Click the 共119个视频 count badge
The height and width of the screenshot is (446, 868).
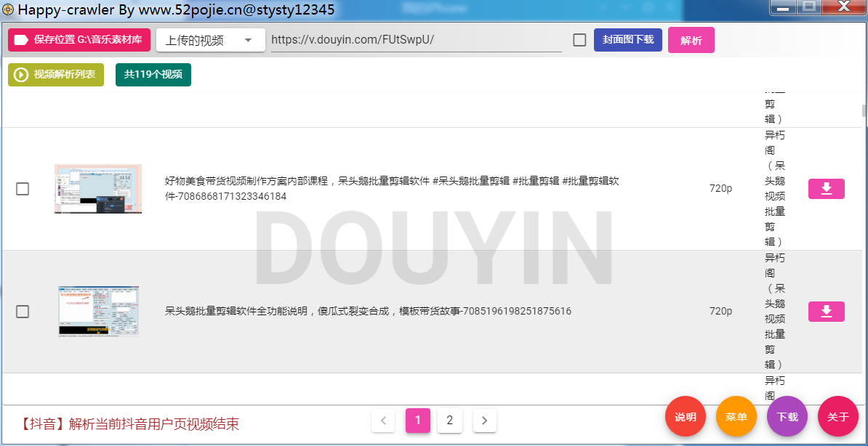click(153, 75)
